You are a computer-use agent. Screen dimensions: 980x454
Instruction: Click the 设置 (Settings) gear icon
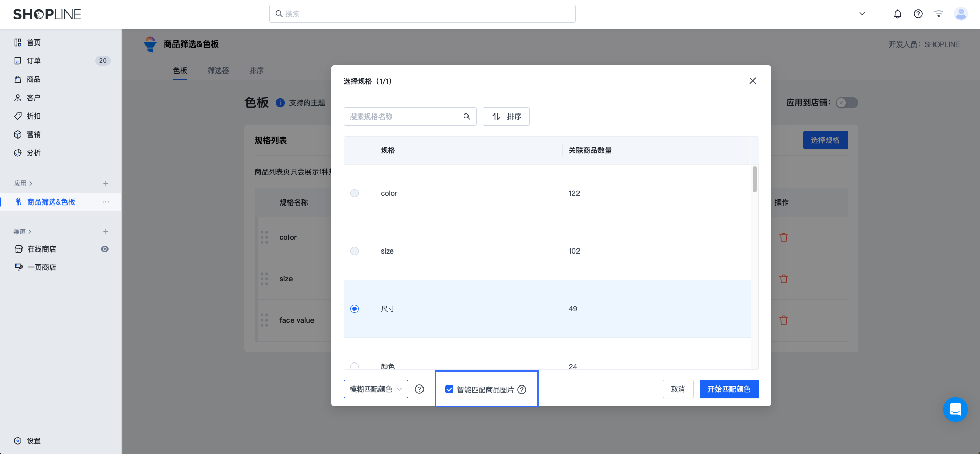[18, 441]
